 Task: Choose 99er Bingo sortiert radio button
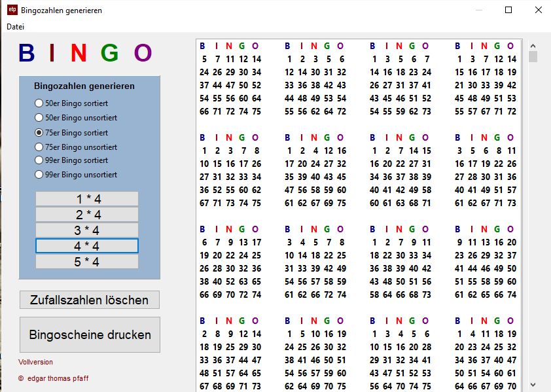(x=39, y=160)
